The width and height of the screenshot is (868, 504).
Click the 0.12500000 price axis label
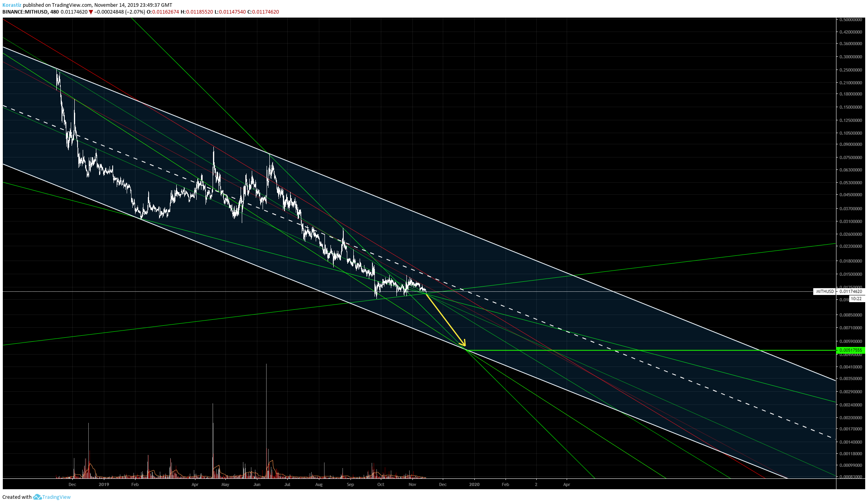pos(851,120)
